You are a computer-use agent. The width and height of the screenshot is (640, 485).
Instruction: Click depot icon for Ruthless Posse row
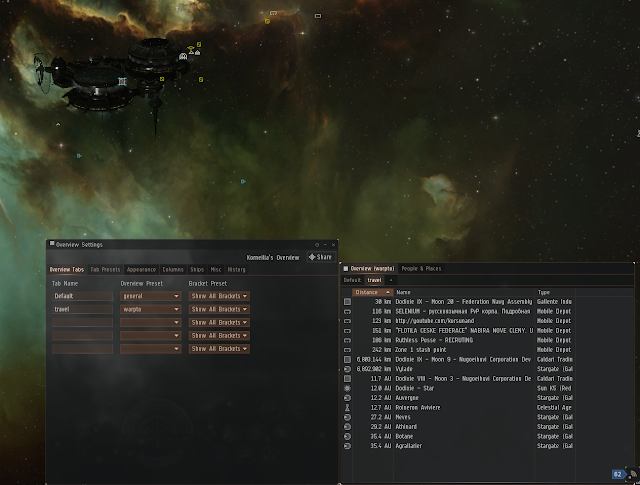[347, 340]
